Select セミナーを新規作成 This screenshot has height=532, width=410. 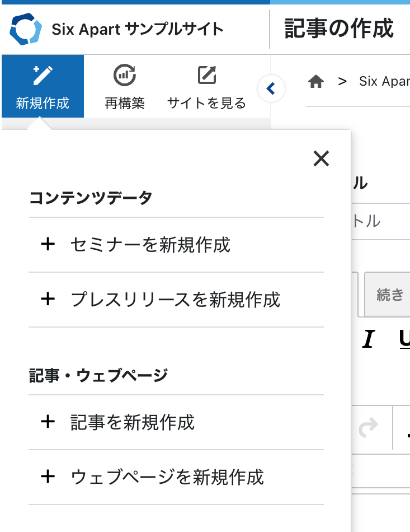(150, 245)
